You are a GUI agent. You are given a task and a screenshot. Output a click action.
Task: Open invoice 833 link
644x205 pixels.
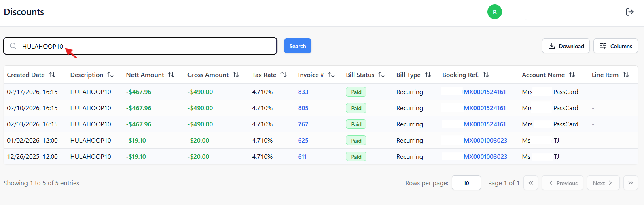pos(303,92)
